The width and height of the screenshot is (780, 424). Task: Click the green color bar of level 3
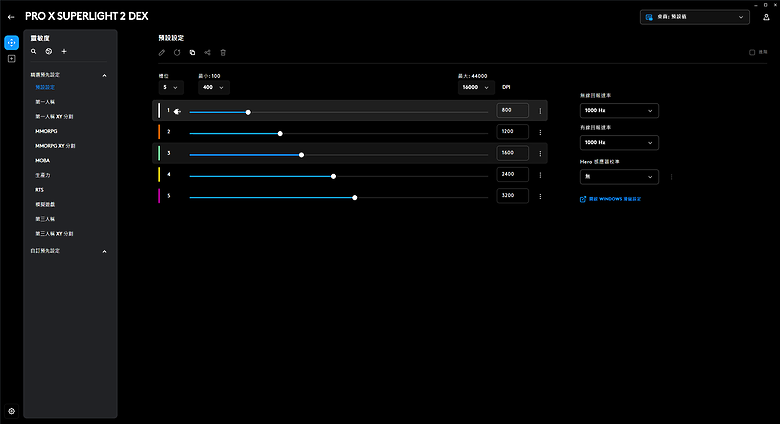click(159, 153)
